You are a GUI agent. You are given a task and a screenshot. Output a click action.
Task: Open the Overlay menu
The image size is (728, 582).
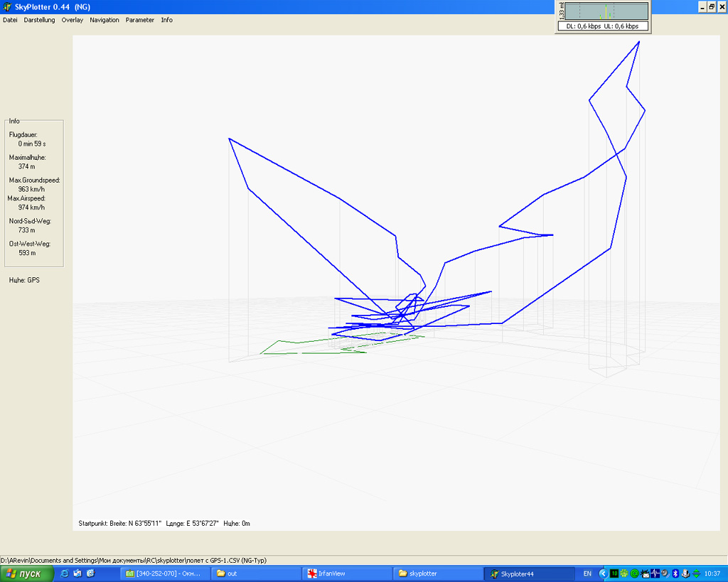click(72, 20)
